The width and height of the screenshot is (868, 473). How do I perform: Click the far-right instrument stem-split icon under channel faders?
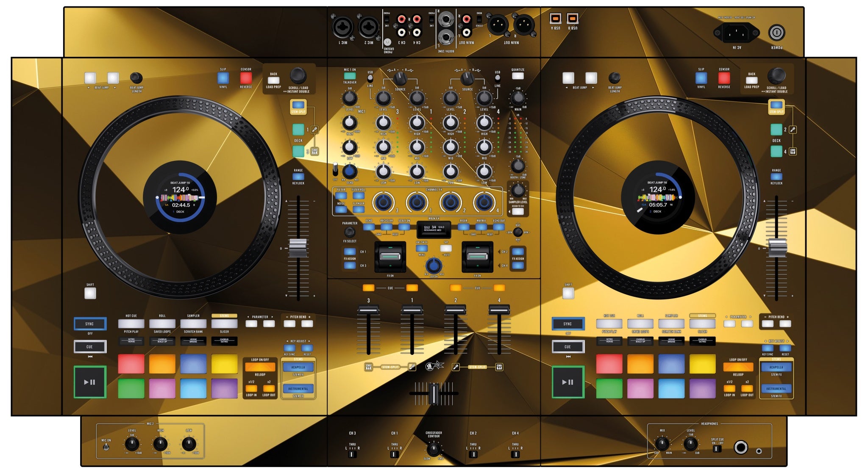click(499, 367)
